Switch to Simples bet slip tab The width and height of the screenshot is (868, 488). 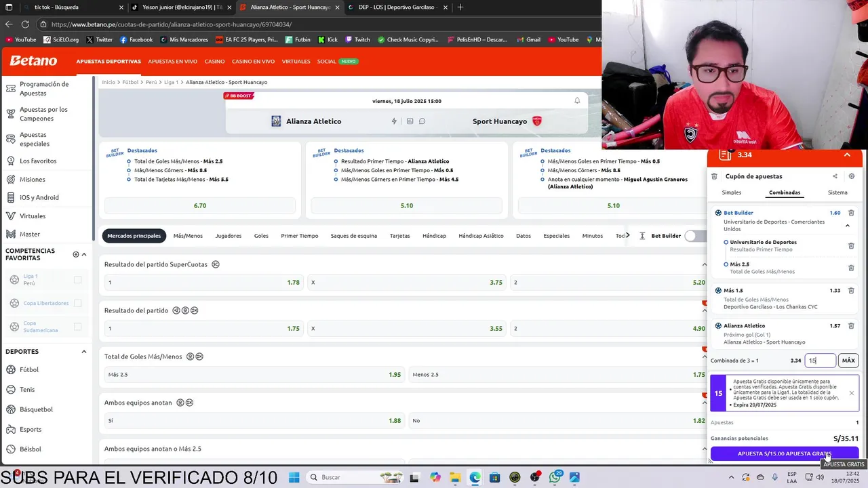click(x=732, y=192)
